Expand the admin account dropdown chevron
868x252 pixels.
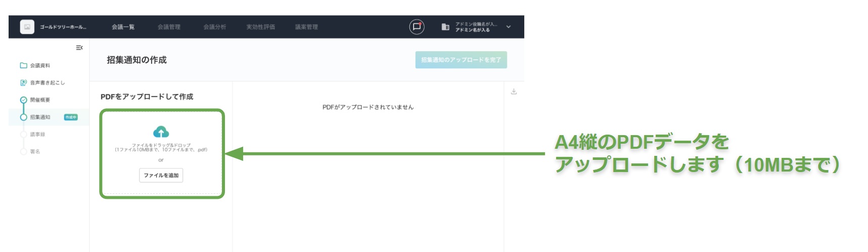pos(509,27)
